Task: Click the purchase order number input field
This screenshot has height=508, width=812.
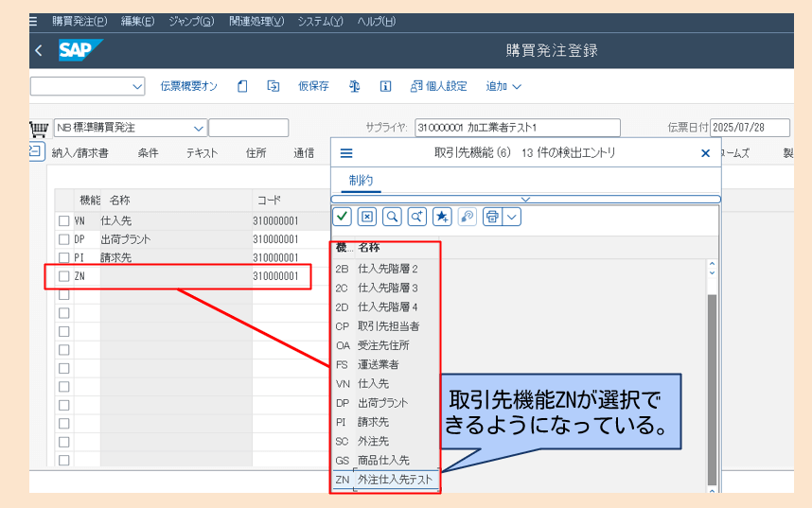Action: (x=249, y=128)
